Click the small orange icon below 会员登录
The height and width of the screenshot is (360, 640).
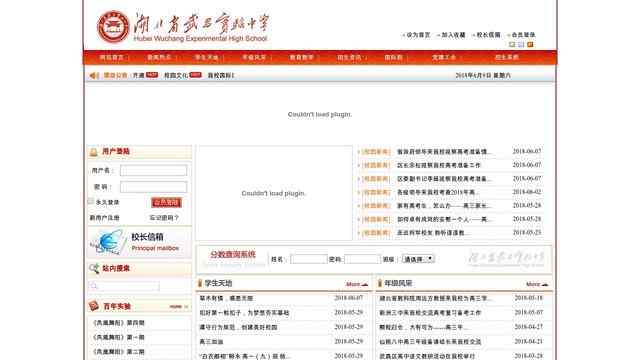click(530, 44)
